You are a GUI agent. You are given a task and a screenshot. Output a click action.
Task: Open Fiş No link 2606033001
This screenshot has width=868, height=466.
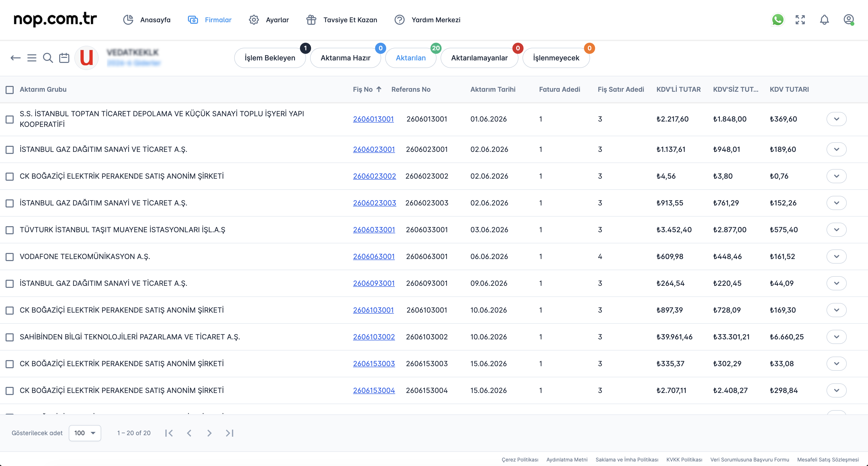click(x=374, y=230)
